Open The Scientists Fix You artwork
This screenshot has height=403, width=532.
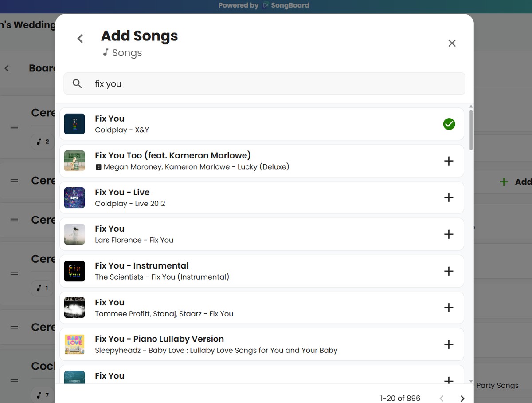pos(74,271)
